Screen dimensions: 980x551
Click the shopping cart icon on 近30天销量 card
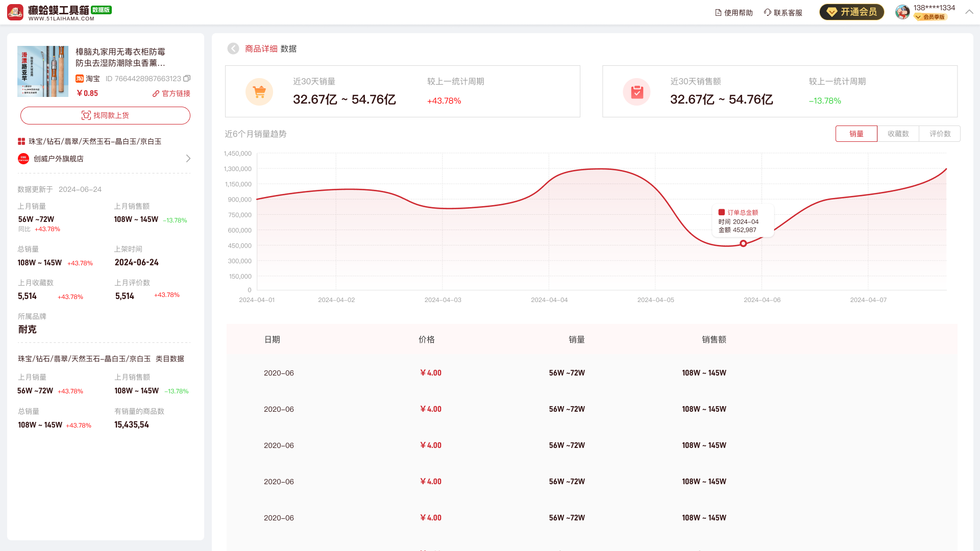click(x=259, y=92)
